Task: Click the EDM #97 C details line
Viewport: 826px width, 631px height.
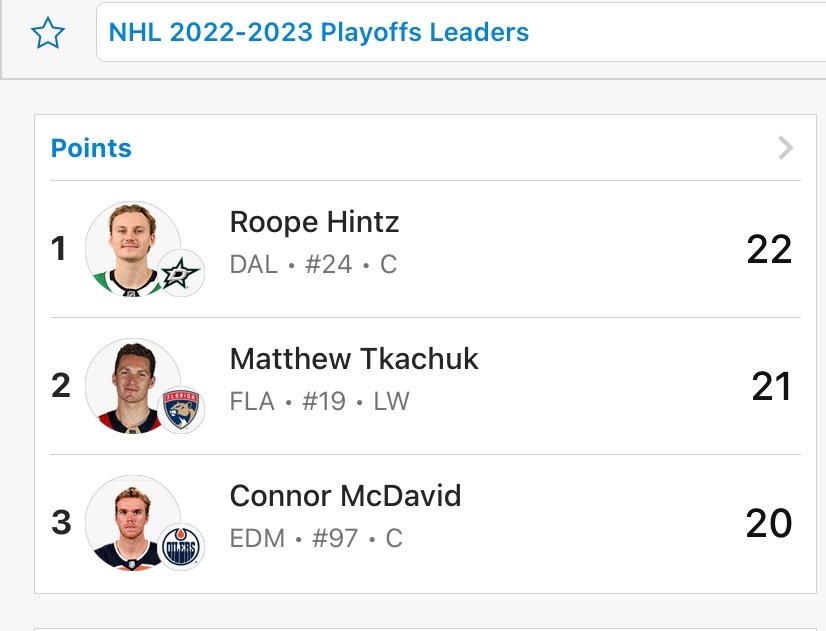Action: pyautogui.click(x=316, y=539)
